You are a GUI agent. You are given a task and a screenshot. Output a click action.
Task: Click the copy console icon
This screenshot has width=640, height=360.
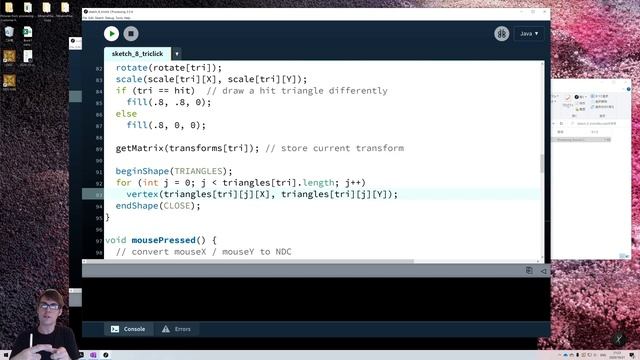pyautogui.click(x=529, y=270)
